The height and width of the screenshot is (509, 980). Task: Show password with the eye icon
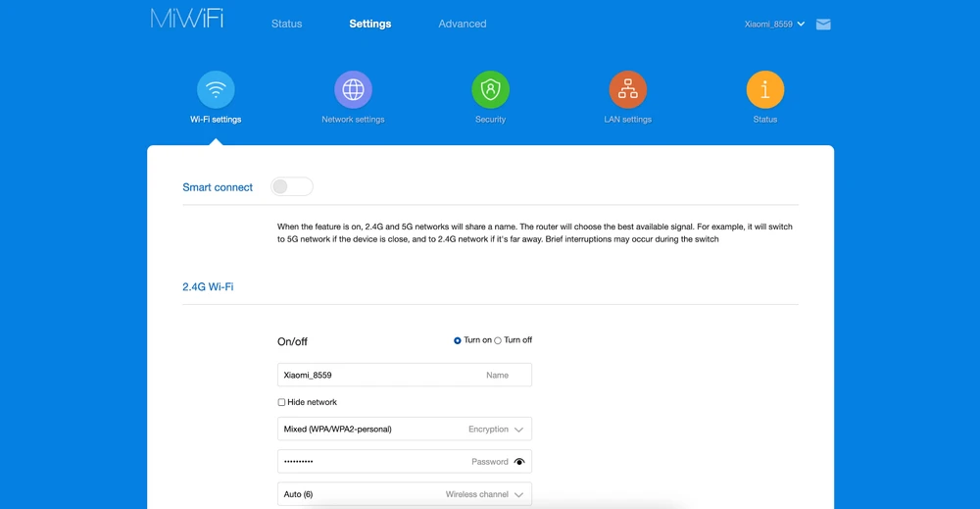point(519,462)
